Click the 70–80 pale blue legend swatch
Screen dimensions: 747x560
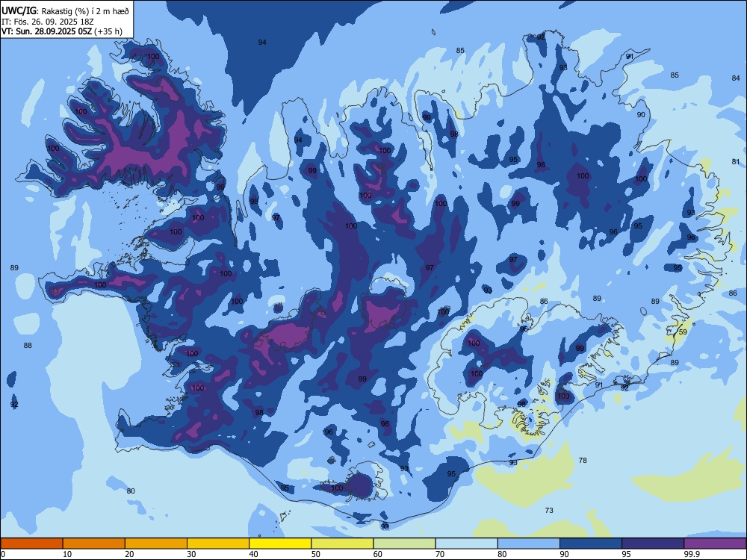pos(466,544)
